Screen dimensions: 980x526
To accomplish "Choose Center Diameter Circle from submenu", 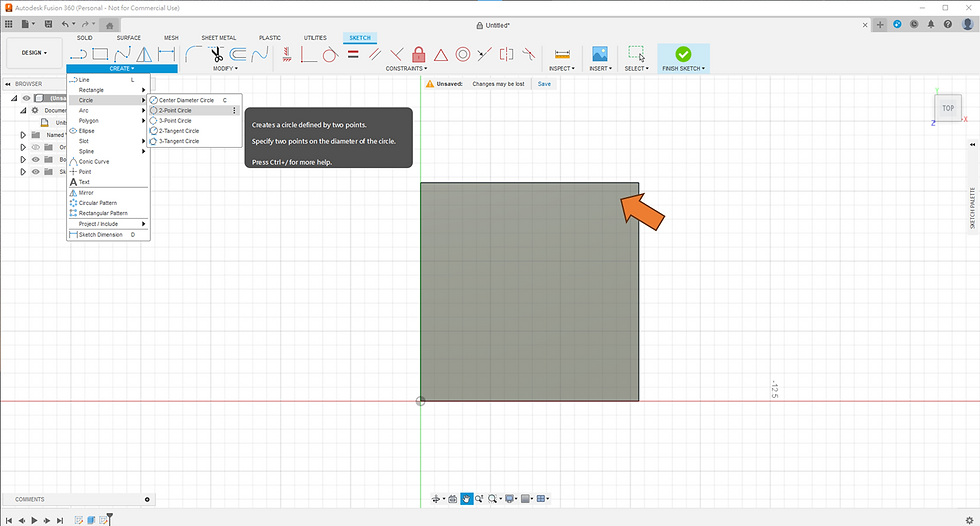I will [194, 100].
